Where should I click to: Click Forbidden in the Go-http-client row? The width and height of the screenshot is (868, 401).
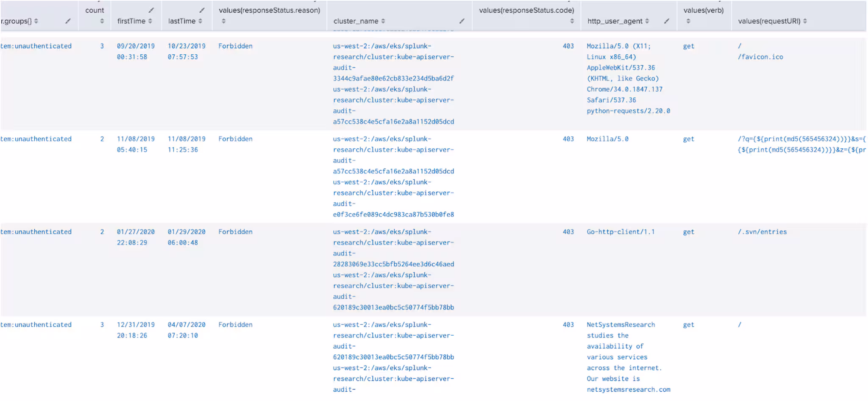tap(235, 232)
